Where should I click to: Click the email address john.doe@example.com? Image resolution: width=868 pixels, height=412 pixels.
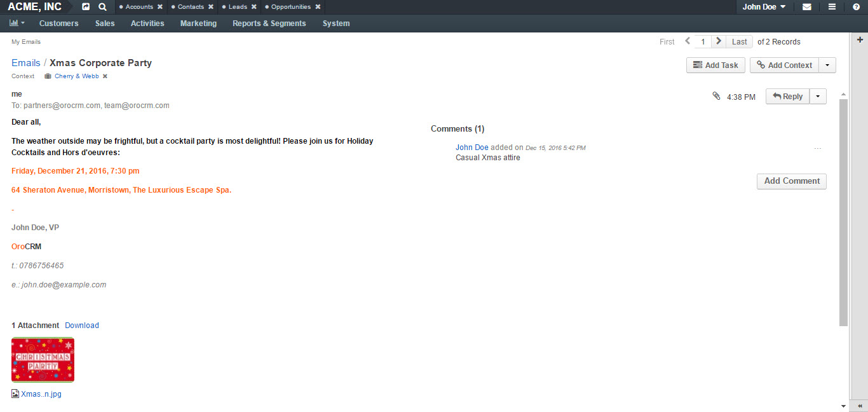64,285
